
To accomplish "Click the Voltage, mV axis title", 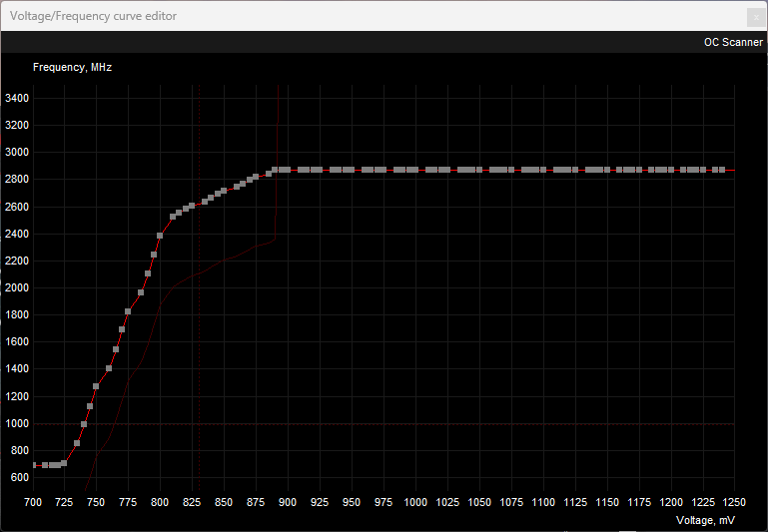I will click(705, 520).
